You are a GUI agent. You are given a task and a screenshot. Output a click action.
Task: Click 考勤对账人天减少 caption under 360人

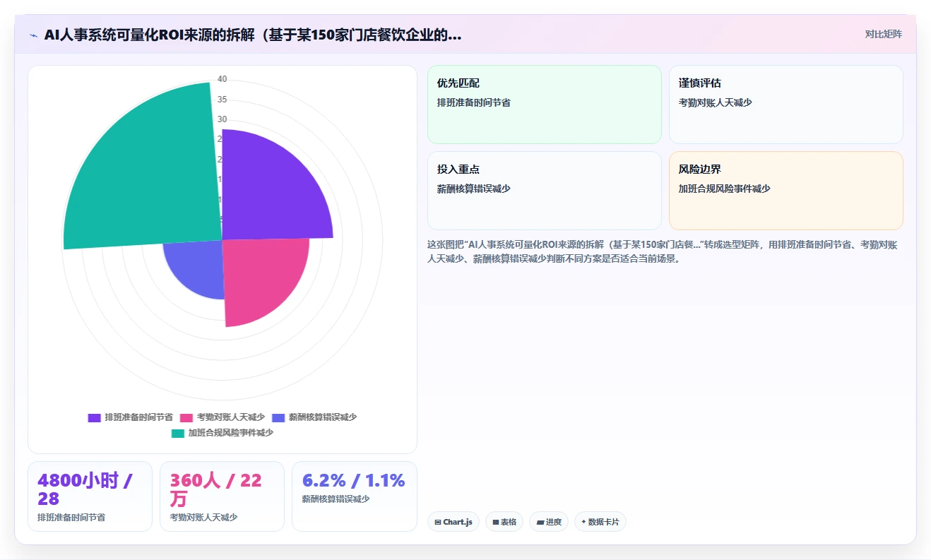click(203, 518)
